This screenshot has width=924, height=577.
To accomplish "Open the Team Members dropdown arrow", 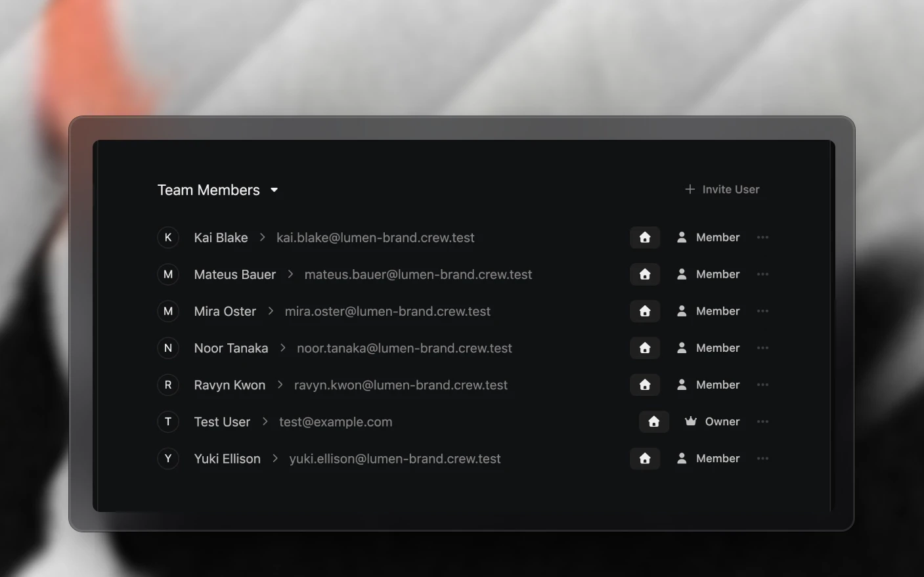I will pos(275,190).
